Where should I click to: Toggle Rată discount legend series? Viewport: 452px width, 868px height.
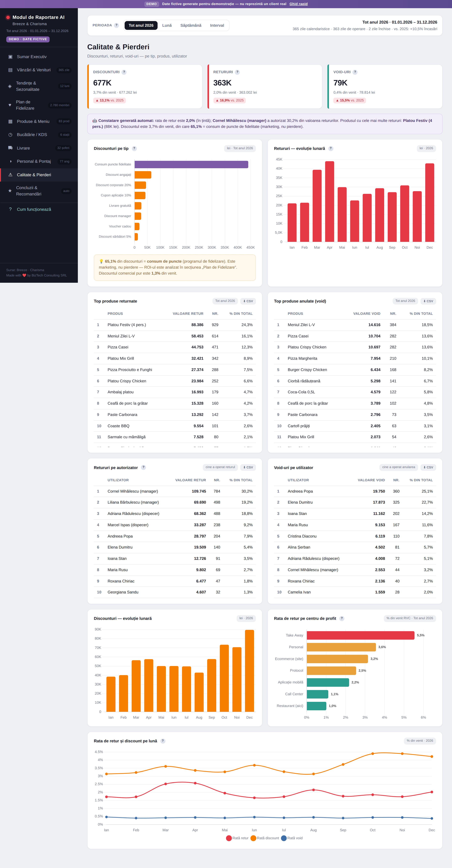pyautogui.click(x=265, y=838)
